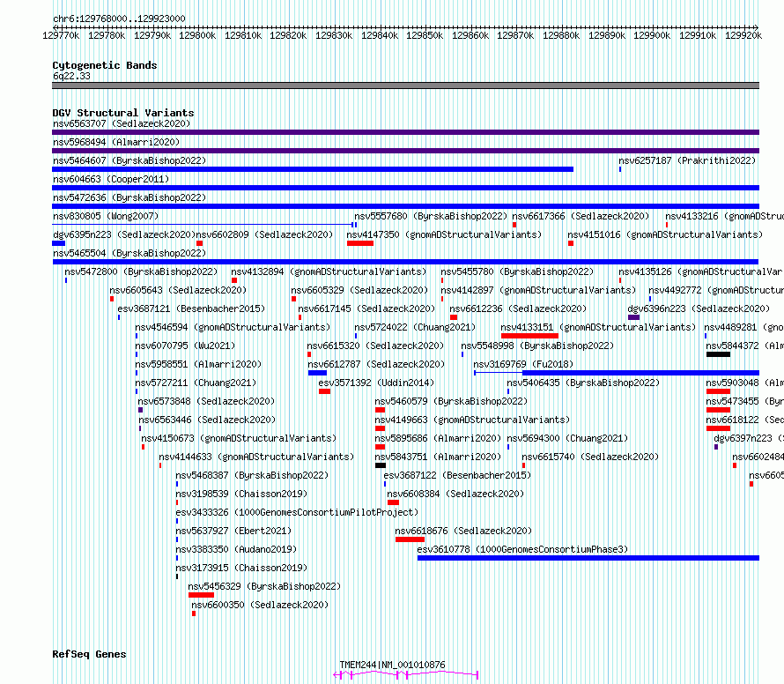Click the dgv6396n223 (Sedlazeck2020) label
The width and height of the screenshot is (784, 684).
(699, 309)
